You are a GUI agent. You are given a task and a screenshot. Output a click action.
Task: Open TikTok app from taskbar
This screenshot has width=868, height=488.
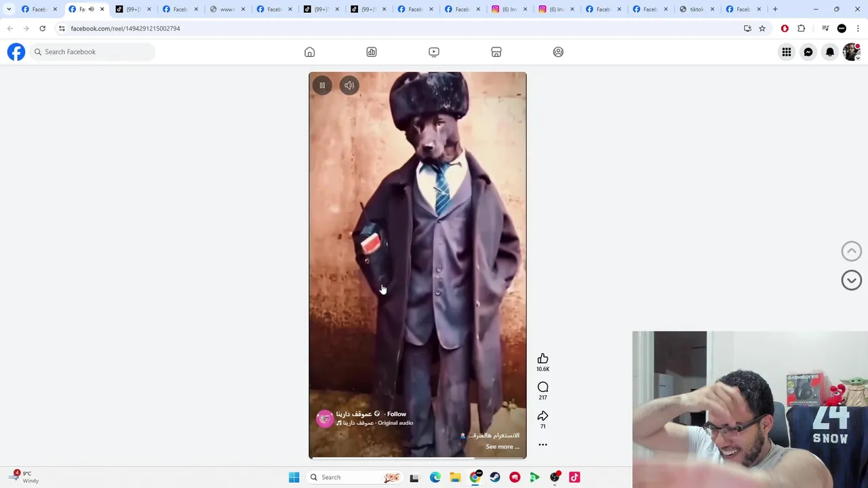(x=574, y=477)
